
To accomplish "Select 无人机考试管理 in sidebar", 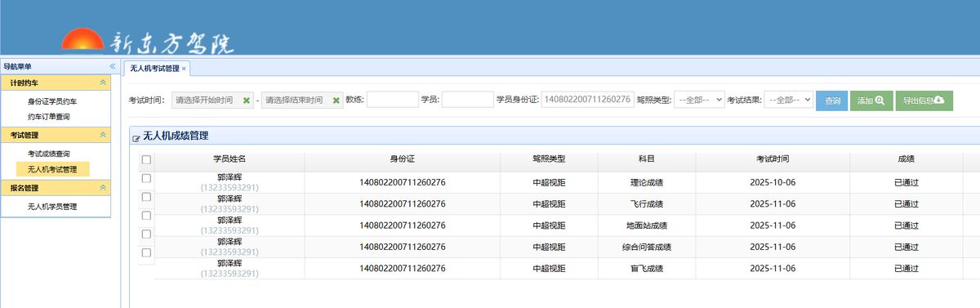I will click(x=52, y=169).
